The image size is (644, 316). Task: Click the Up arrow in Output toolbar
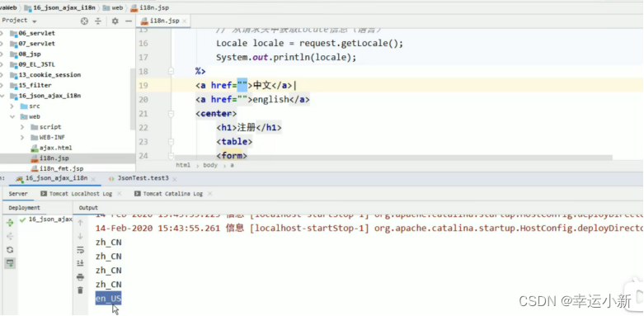pyautogui.click(x=80, y=223)
